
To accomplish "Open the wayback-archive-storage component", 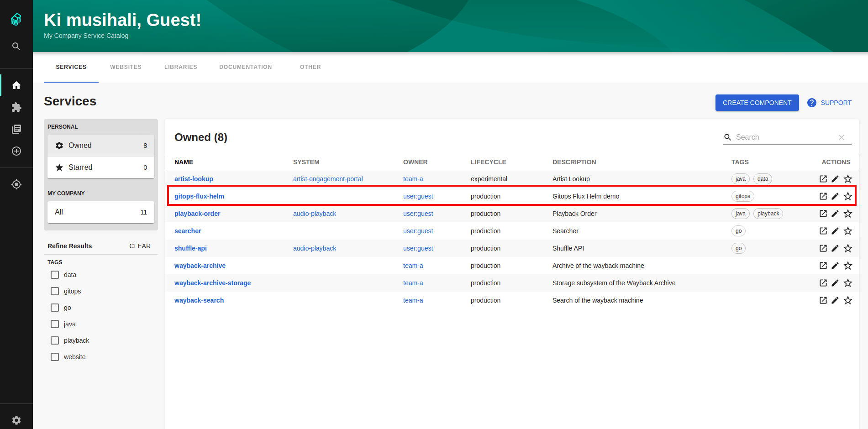I will pyautogui.click(x=212, y=283).
